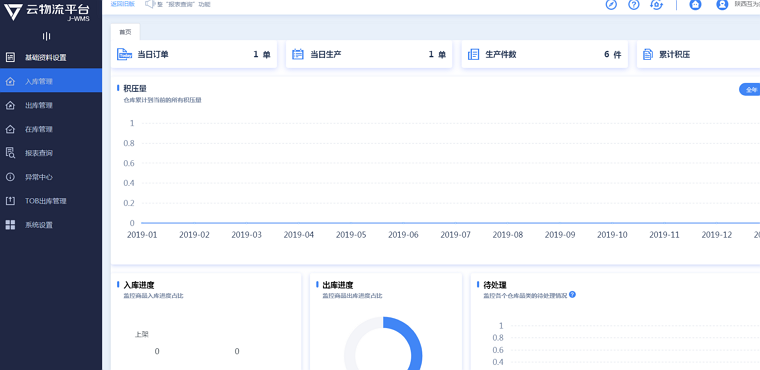Click the 1 单 value in 当日生产 card
The image size is (760, 370).
click(x=437, y=54)
